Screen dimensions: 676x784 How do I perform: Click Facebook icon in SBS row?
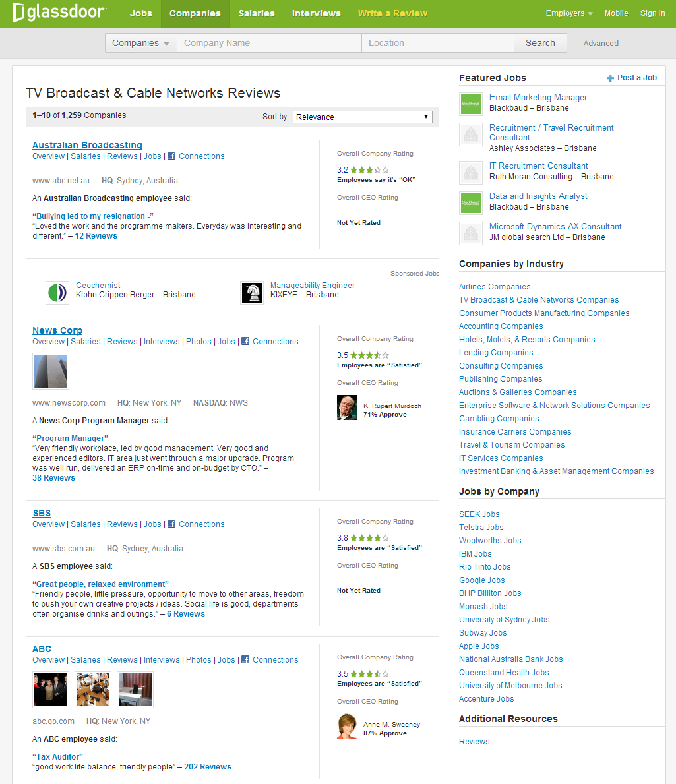click(171, 524)
